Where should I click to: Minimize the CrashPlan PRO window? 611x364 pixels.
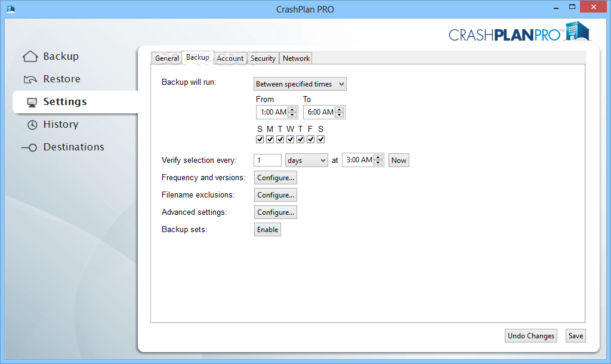(x=556, y=7)
